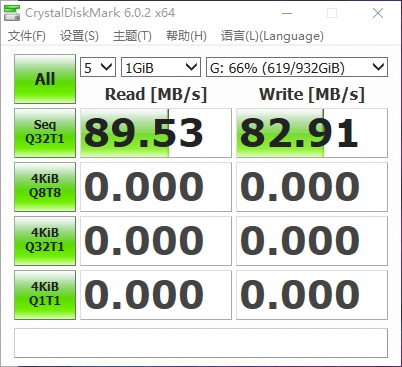Start the 4KiB Q1T1 test

(45, 295)
